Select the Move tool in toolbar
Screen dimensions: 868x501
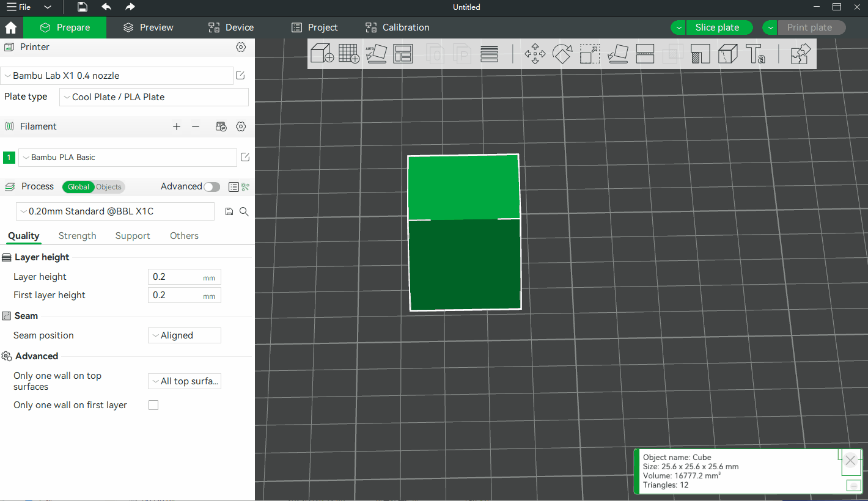tap(535, 54)
